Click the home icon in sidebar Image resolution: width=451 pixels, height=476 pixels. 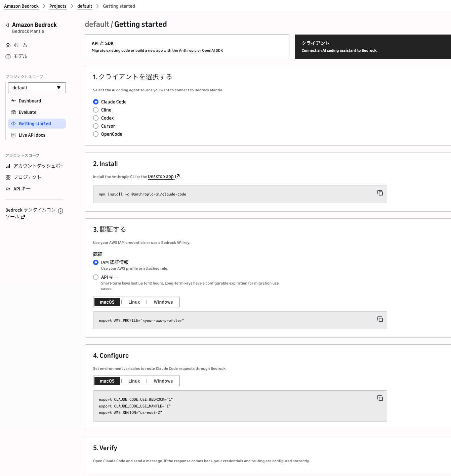(8, 45)
